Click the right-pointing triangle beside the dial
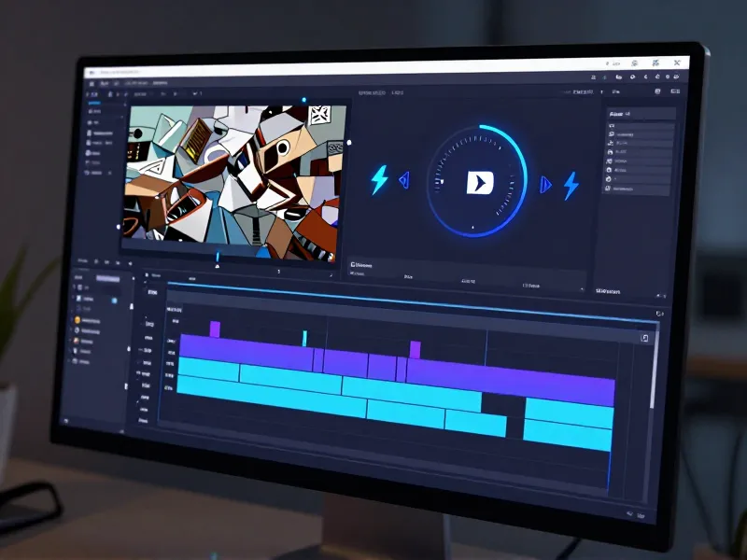This screenshot has height=560, width=747. coord(547,184)
